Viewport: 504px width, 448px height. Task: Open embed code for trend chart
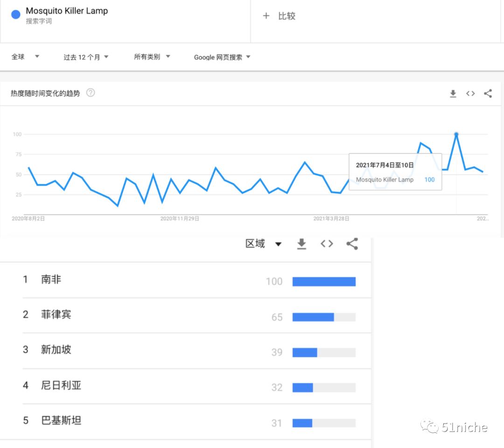[470, 93]
